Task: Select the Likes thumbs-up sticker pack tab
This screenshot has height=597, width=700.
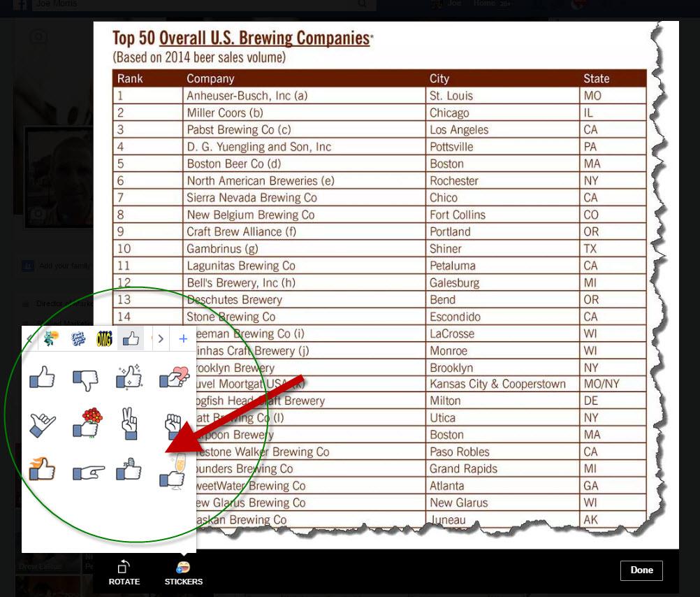Action: pyautogui.click(x=131, y=339)
